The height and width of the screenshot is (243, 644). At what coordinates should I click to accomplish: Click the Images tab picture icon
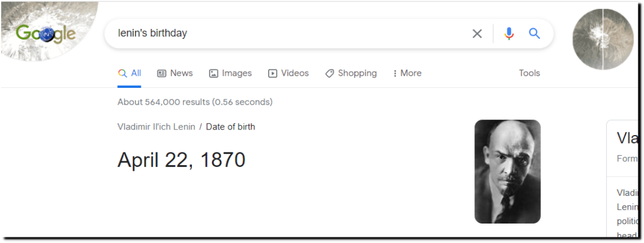(x=214, y=73)
